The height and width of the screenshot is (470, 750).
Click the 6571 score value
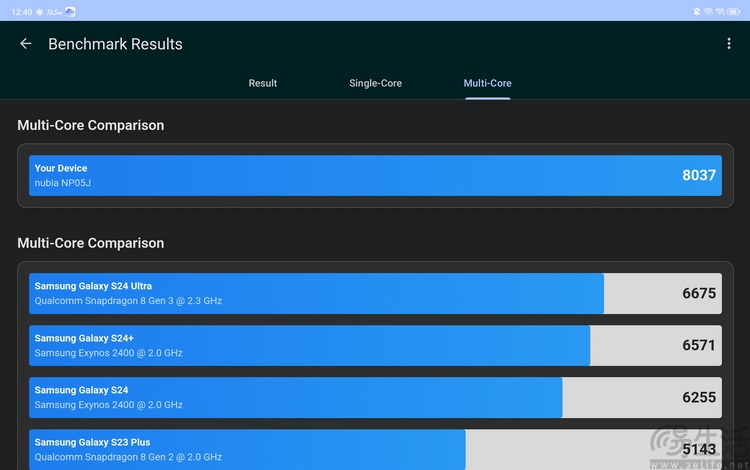[699, 345]
